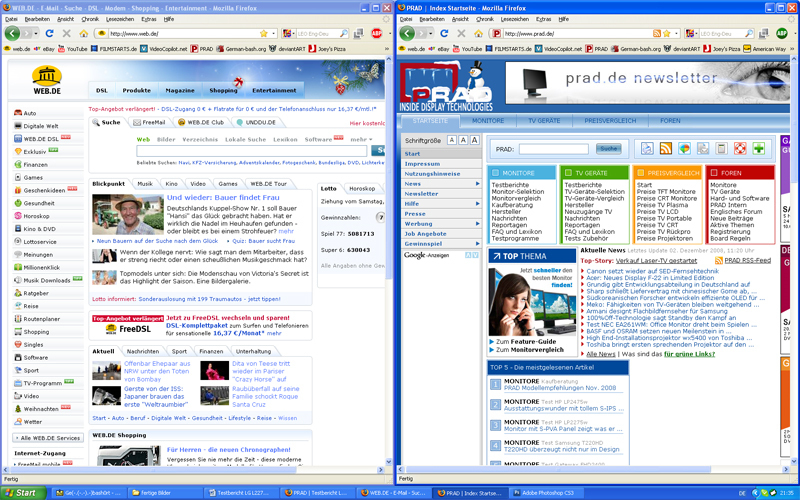The height and width of the screenshot is (500, 800).
Task: Open the Windows Start button
Action: click(x=23, y=493)
